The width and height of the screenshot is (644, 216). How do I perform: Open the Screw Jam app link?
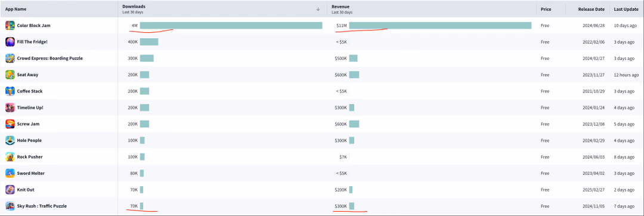[x=28, y=124]
